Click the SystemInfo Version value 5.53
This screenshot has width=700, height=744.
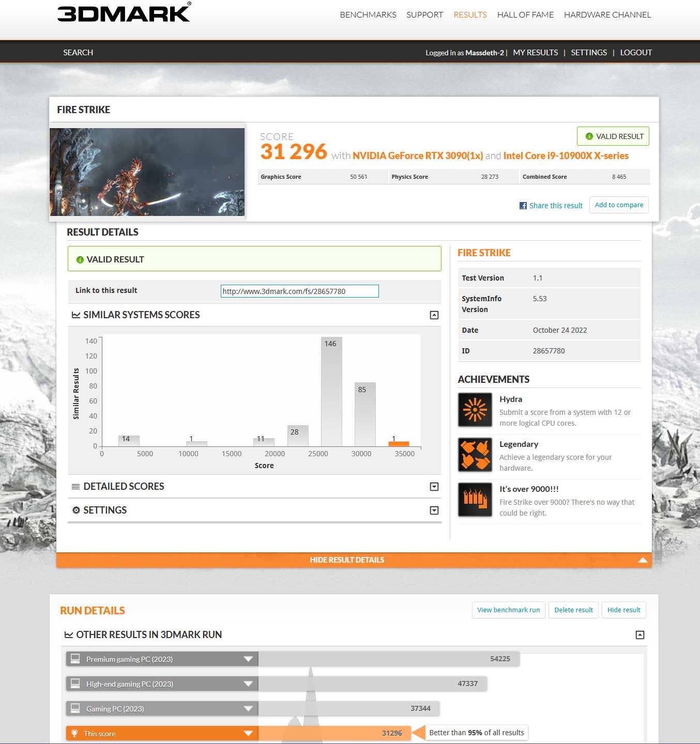pos(540,299)
